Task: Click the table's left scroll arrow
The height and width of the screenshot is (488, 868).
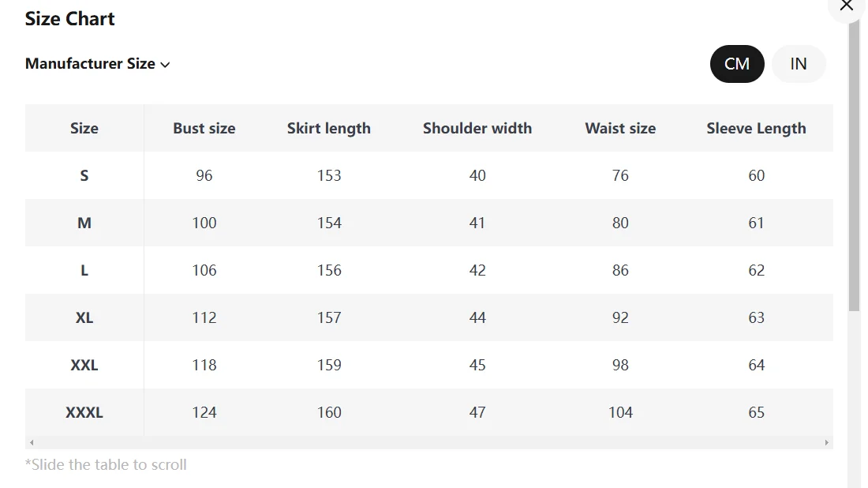Action: 32,443
